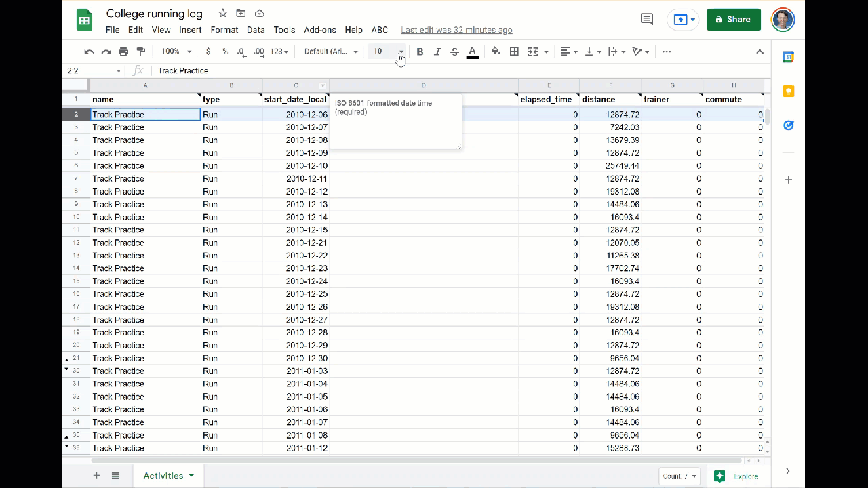
Task: Click the Share button
Action: pyautogui.click(x=733, y=19)
